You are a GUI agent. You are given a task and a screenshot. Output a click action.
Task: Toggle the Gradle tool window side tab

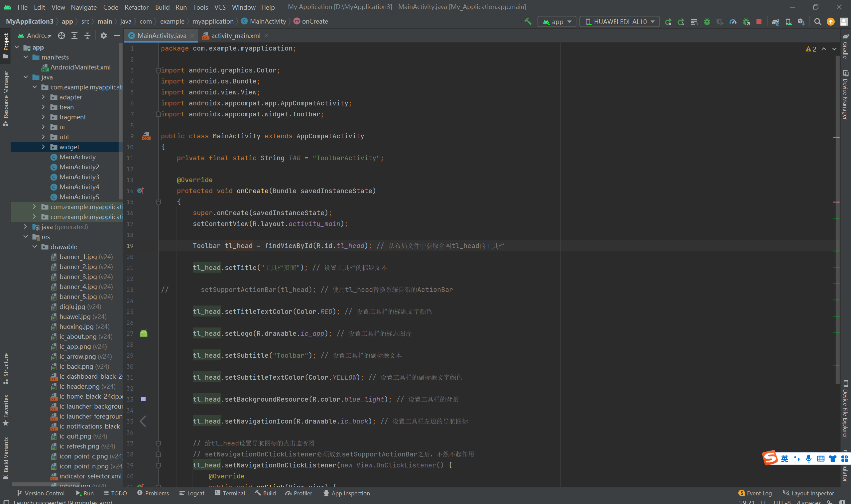(845, 47)
